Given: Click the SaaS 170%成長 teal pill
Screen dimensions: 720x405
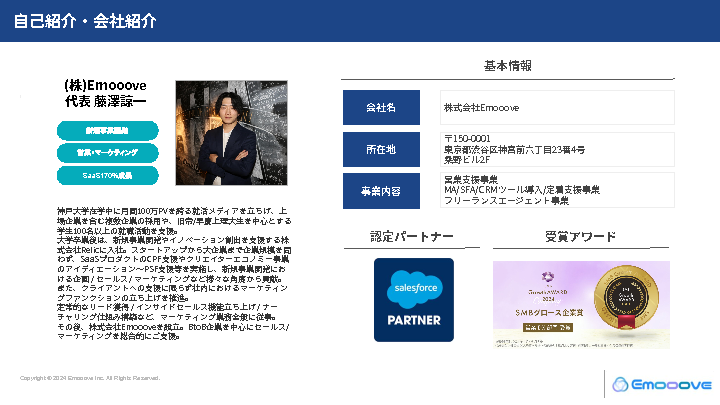Looking at the screenshot, I should point(108,174).
